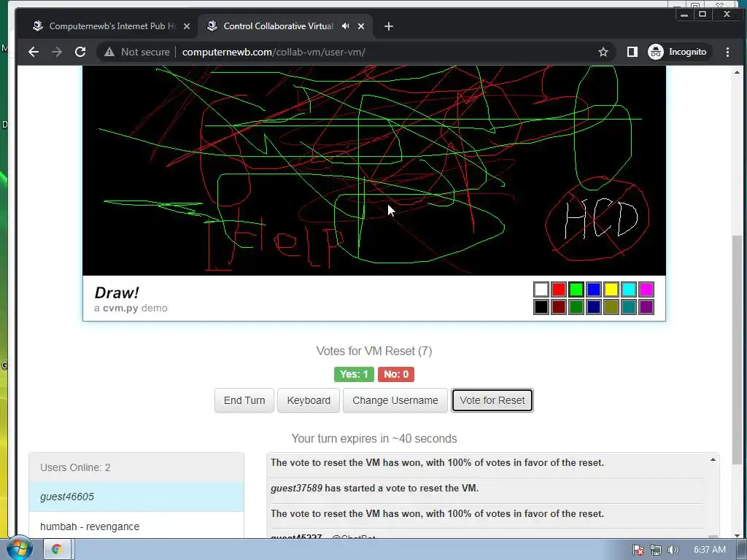Click the Change Username button
This screenshot has height=560, width=747.
[x=395, y=400]
